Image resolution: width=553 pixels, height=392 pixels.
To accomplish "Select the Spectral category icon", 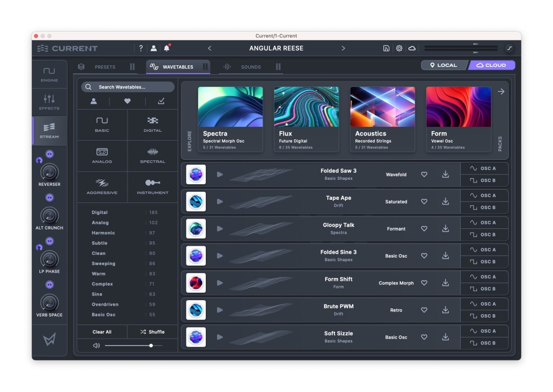I will (x=153, y=155).
